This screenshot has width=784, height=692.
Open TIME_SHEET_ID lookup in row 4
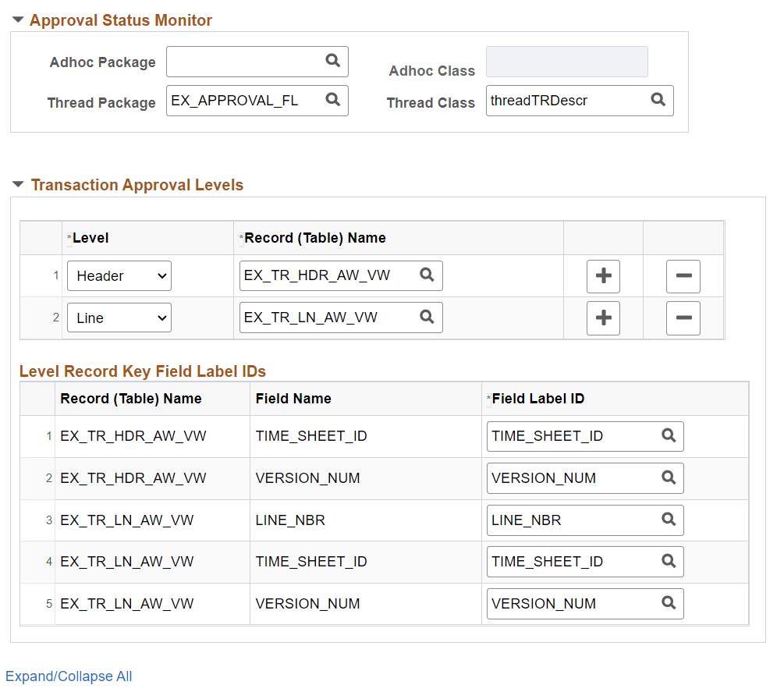(669, 561)
